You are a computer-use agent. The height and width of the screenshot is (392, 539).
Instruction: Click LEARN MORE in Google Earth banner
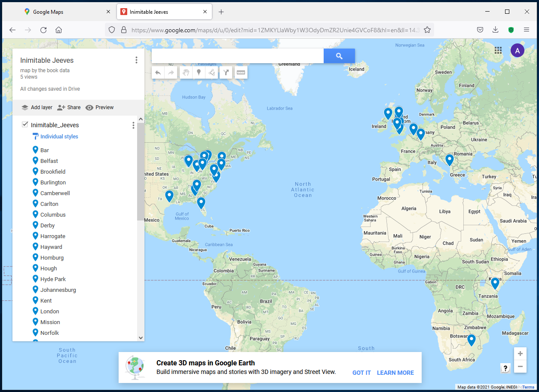point(395,373)
